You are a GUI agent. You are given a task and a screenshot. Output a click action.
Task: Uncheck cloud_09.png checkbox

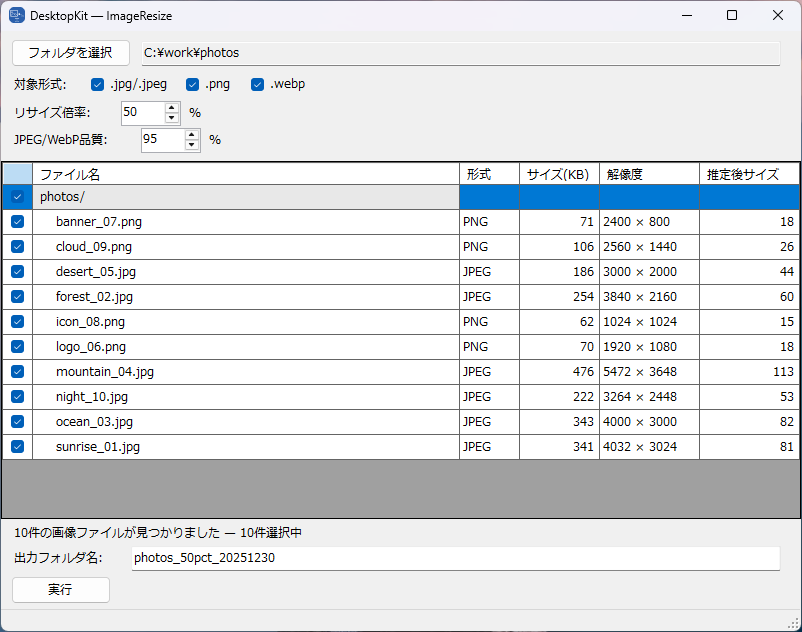click(17, 247)
